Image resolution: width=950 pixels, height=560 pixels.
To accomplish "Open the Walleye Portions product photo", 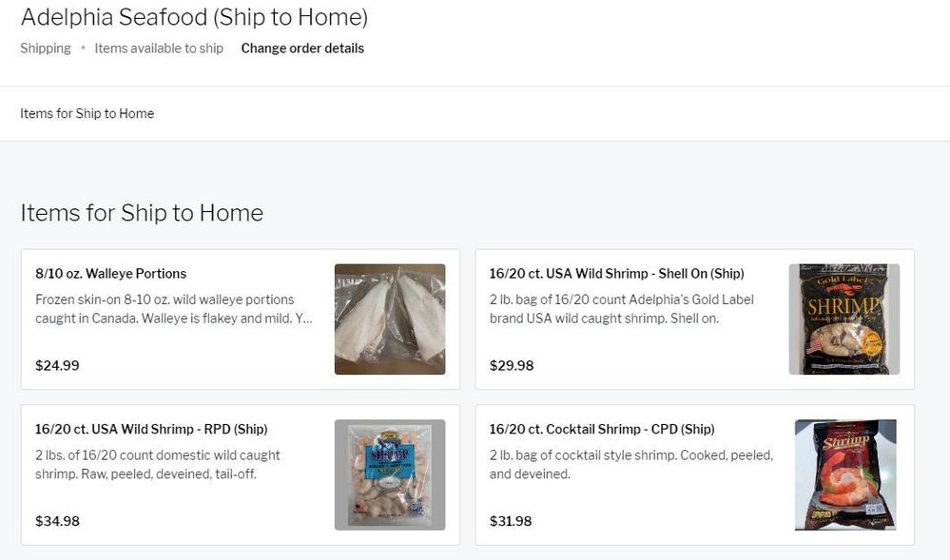I will pos(390,319).
